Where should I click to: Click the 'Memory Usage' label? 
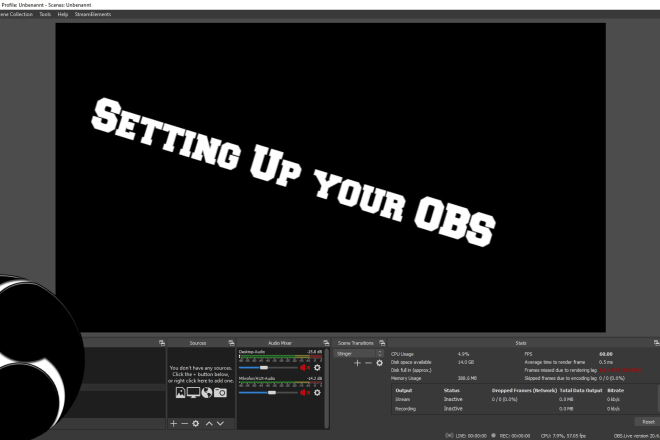tap(406, 378)
